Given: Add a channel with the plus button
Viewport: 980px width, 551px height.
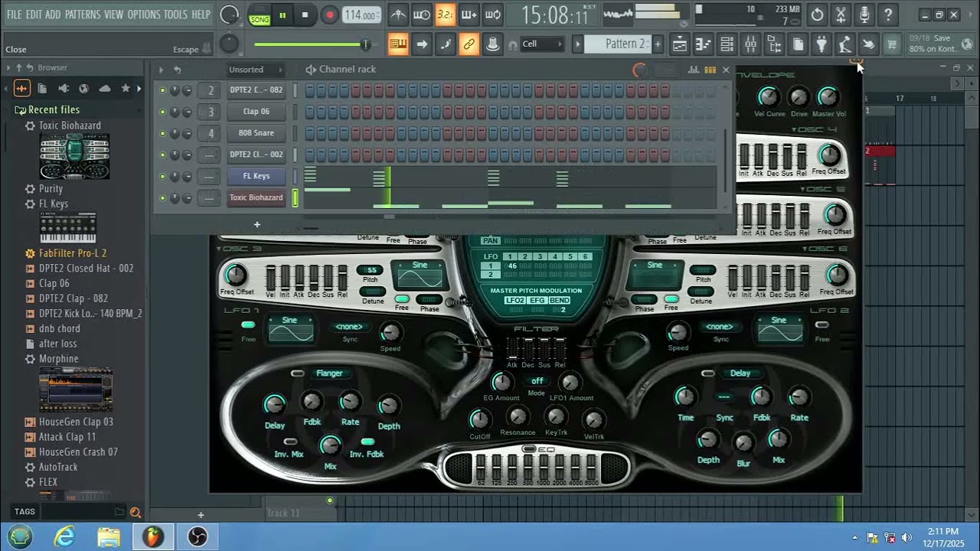Looking at the screenshot, I should click(257, 224).
